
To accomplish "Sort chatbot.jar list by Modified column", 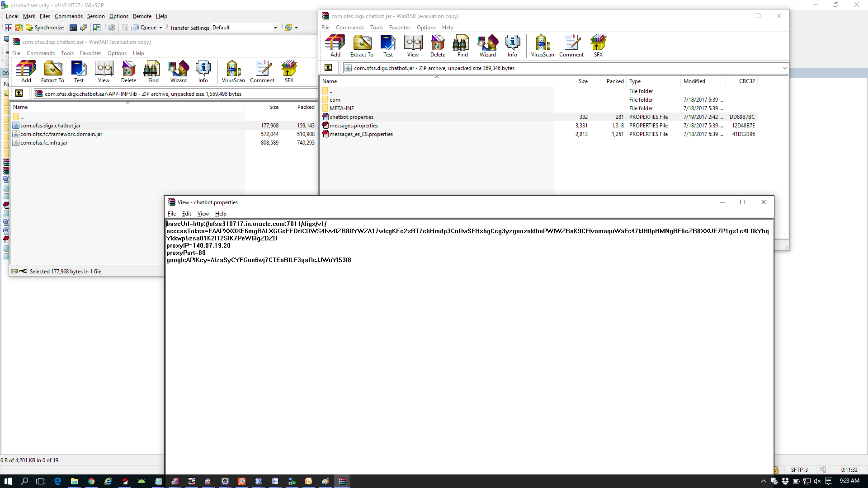I will pos(703,81).
